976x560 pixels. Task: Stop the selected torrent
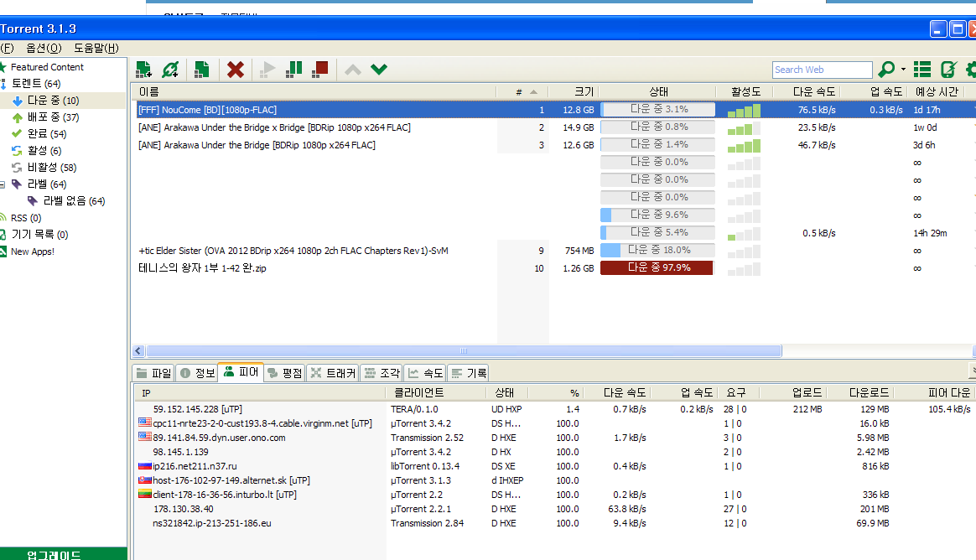[319, 69]
